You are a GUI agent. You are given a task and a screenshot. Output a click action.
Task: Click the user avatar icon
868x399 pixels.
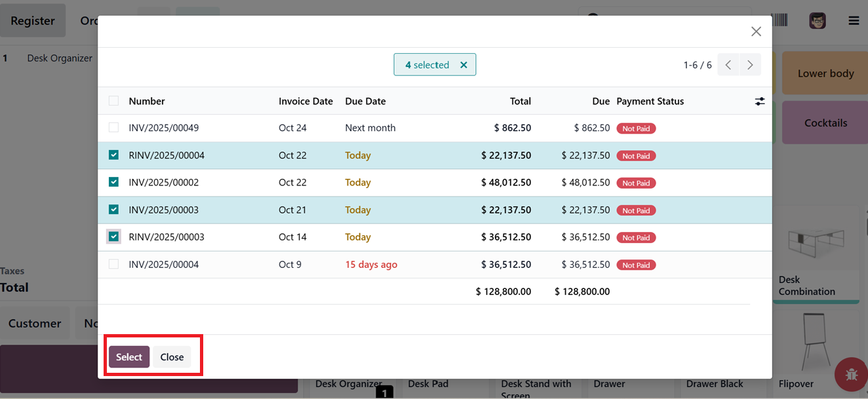coord(817,21)
